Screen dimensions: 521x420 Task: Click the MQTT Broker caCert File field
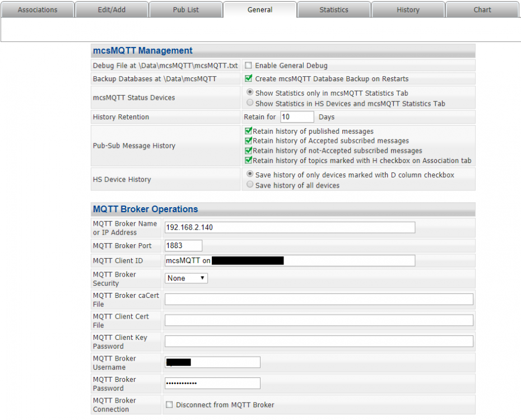click(319, 299)
